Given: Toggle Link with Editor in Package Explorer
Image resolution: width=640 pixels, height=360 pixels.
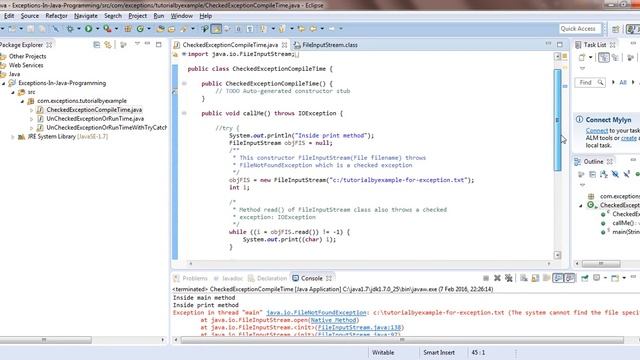Looking at the screenshot, I should [108, 44].
